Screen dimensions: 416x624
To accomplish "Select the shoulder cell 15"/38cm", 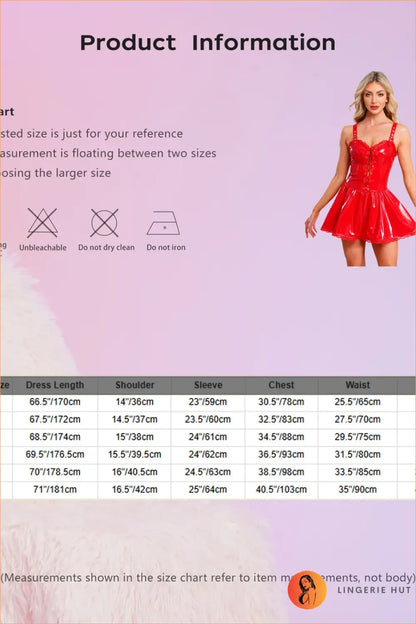I will point(135,437).
